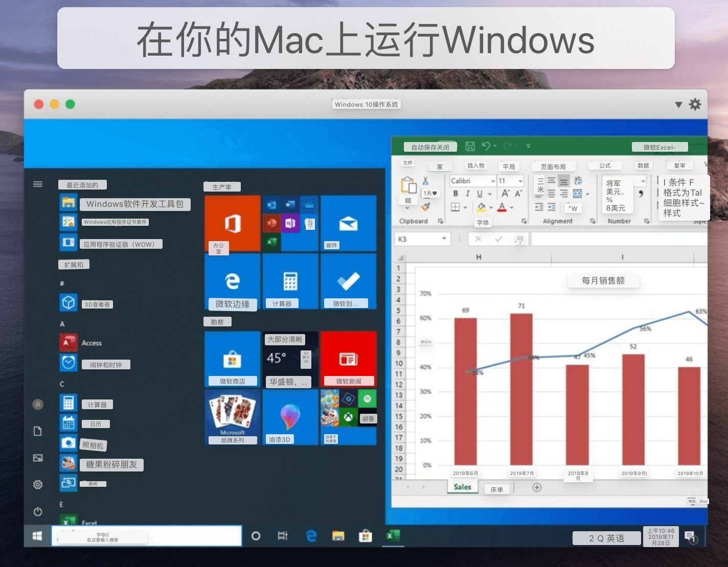Toggle bold formatting in Excel
728x567 pixels.
(455, 194)
